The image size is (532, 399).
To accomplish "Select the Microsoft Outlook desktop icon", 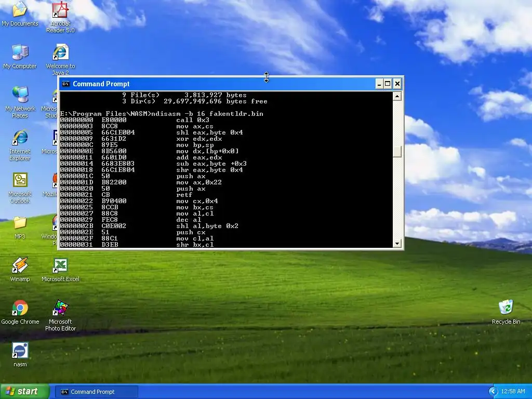I will [20, 187].
